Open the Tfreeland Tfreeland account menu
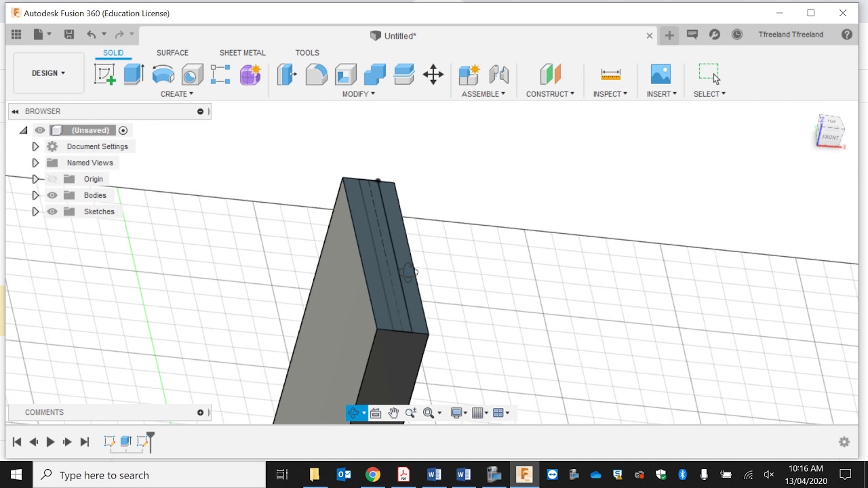868x488 pixels. (x=791, y=35)
